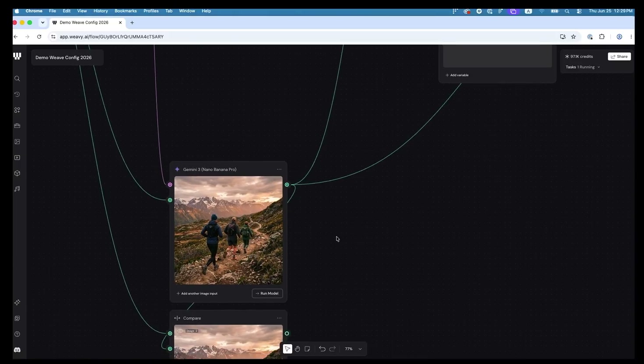Open the image models icon in sidebar
The width and height of the screenshot is (644, 364).
tap(17, 142)
